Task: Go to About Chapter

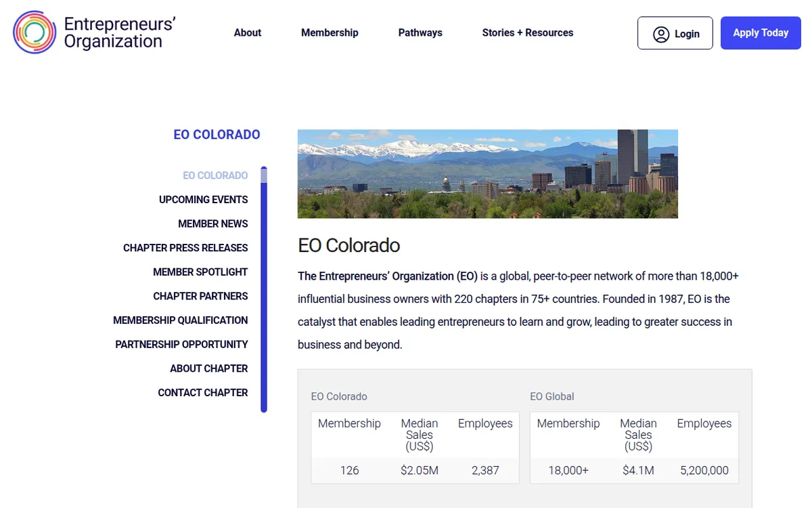Action: (x=209, y=368)
